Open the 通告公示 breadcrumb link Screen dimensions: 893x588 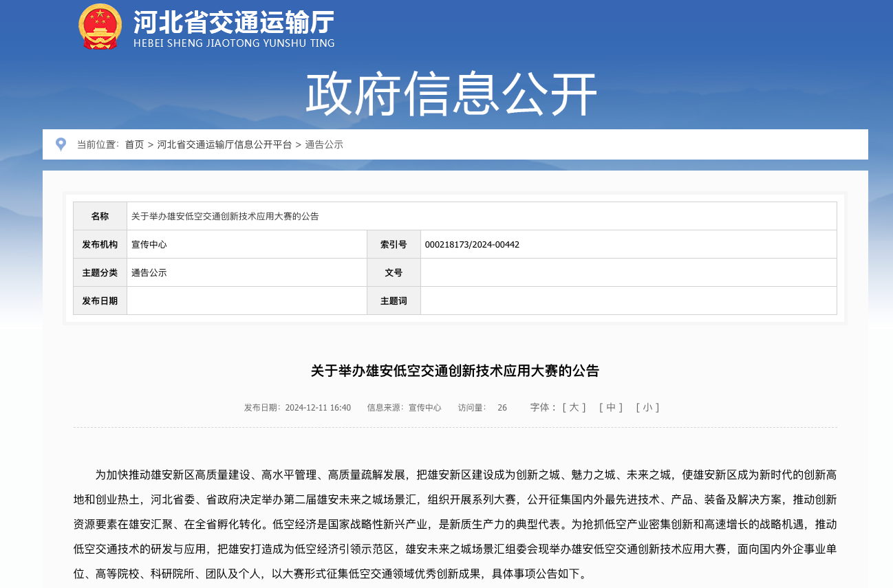pyautogui.click(x=324, y=144)
